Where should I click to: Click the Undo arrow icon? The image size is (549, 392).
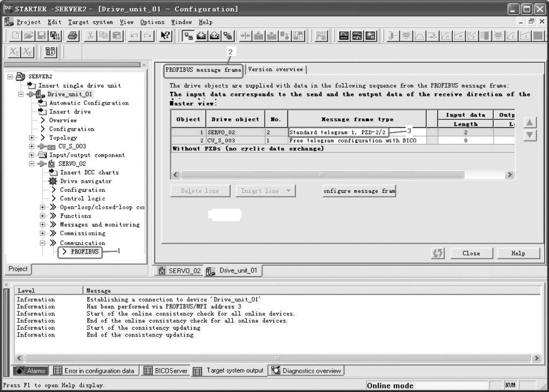click(x=135, y=36)
